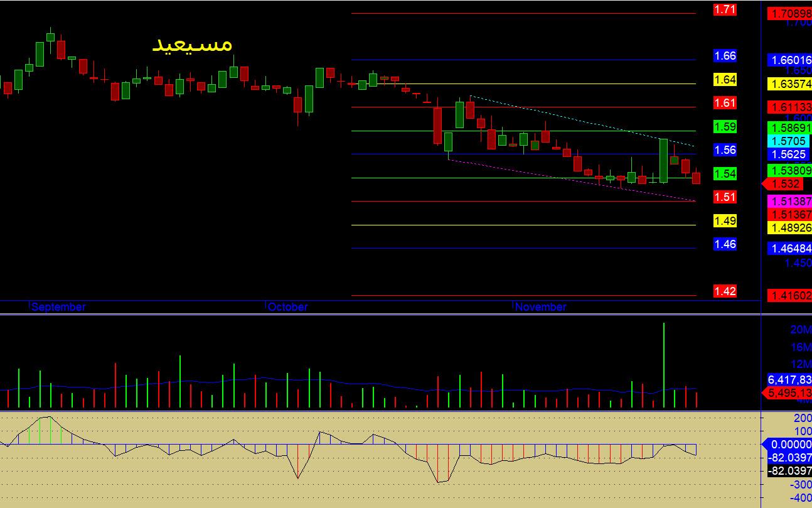Select the 12M volume scale label
This screenshot has height=508, width=812.
click(800, 364)
